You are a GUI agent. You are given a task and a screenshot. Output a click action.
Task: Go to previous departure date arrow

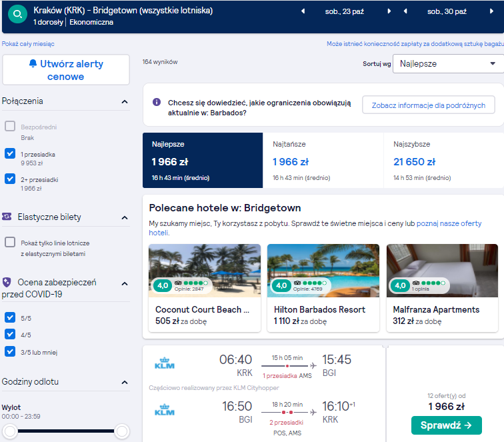coord(303,11)
